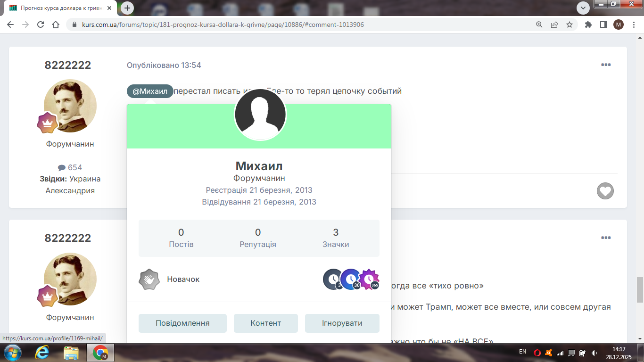Click the address bar URL field
Screen dimensions: 644x362
pos(283,25)
